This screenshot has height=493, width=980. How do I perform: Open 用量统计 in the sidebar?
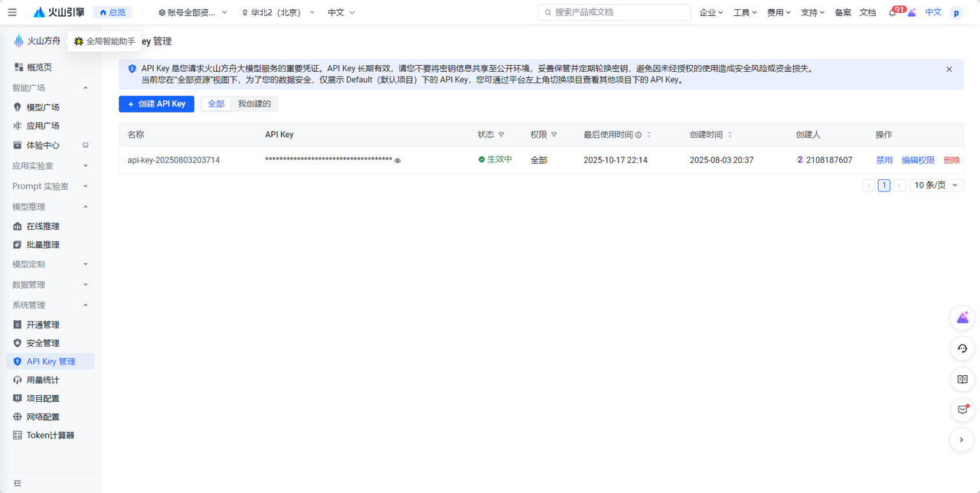click(x=43, y=380)
